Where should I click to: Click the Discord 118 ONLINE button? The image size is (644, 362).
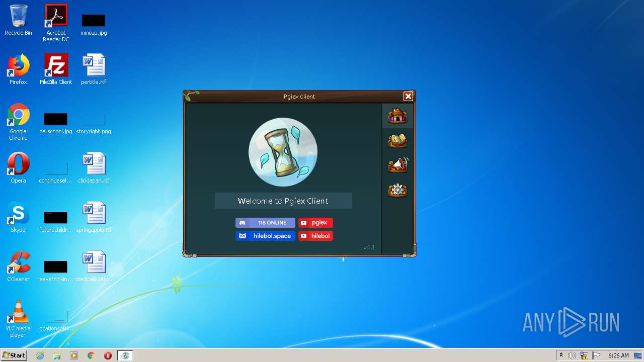point(265,223)
